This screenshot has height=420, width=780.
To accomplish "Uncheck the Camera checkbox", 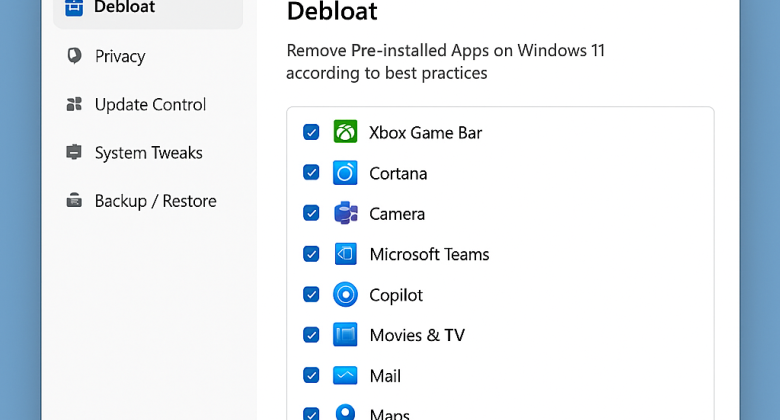I will tap(311, 213).
